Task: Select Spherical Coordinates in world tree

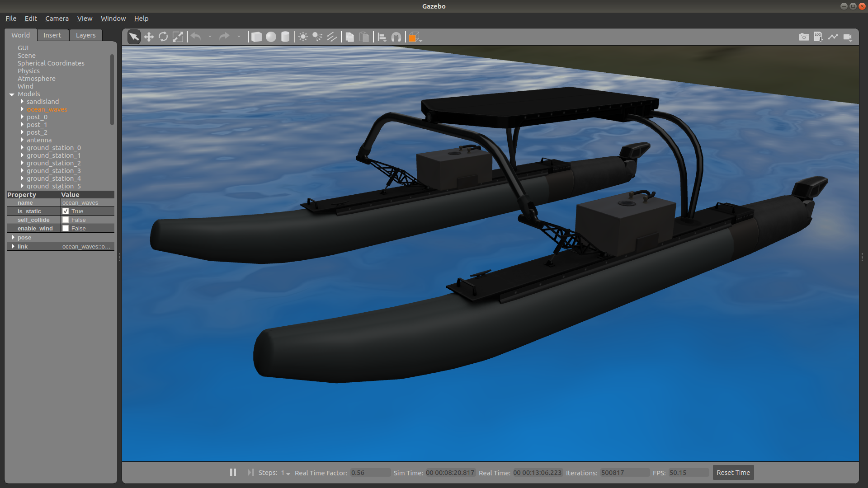Action: 51,63
